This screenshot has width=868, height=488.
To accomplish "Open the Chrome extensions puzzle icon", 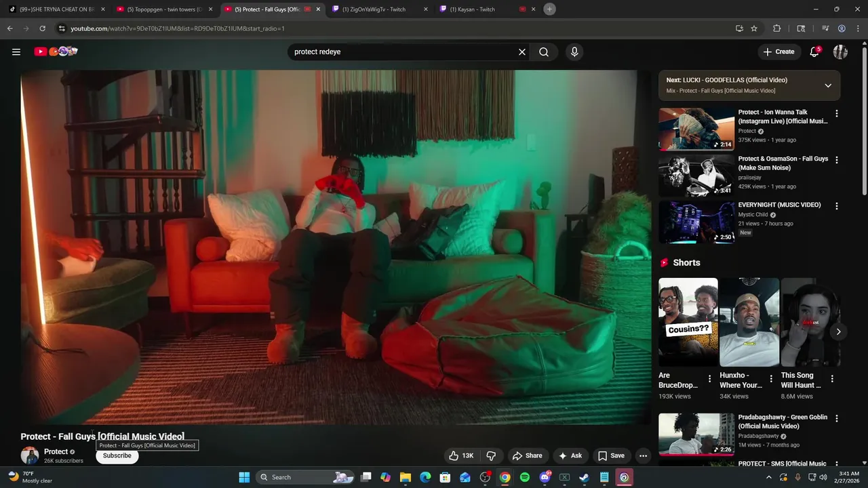I will 777,28.
